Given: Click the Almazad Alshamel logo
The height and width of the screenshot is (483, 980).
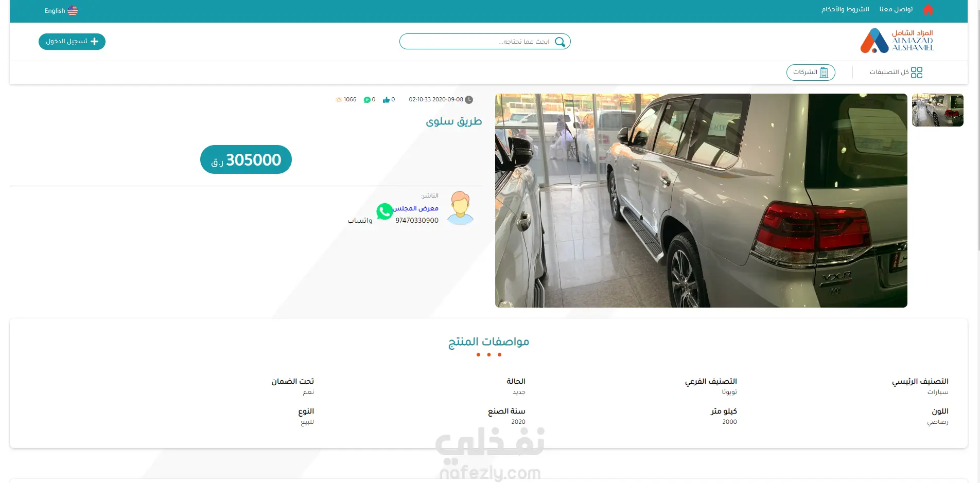Looking at the screenshot, I should click(897, 41).
